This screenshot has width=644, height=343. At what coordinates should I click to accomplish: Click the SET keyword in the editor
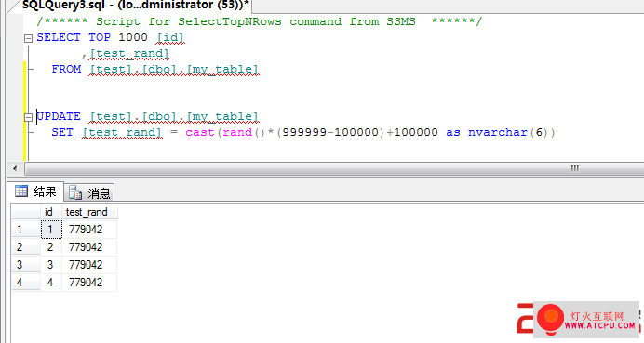(x=62, y=132)
